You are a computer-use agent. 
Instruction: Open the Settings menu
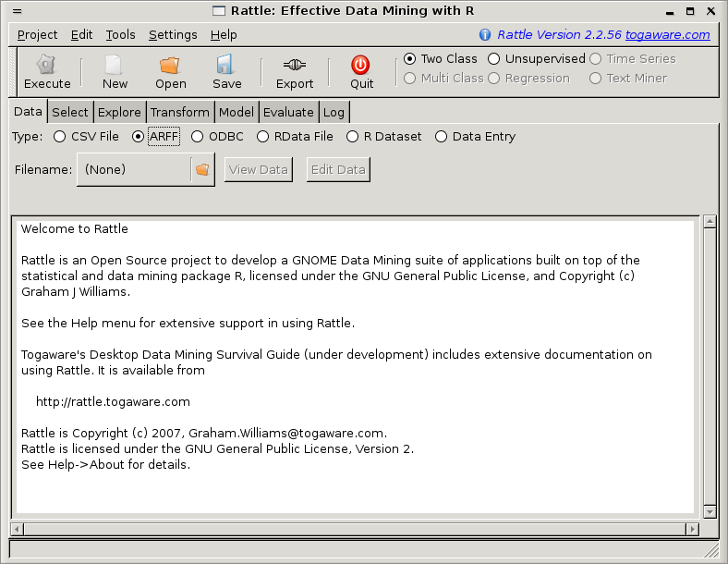pos(173,35)
